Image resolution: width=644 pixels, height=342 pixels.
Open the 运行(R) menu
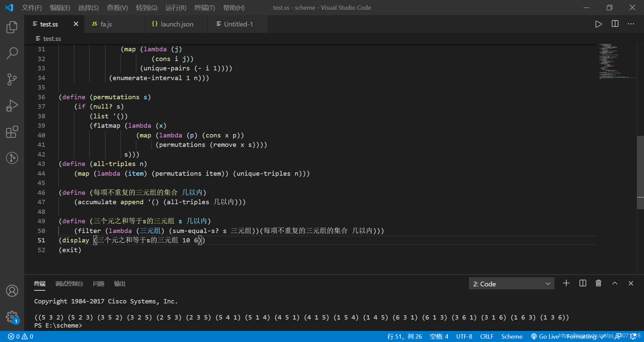point(176,7)
